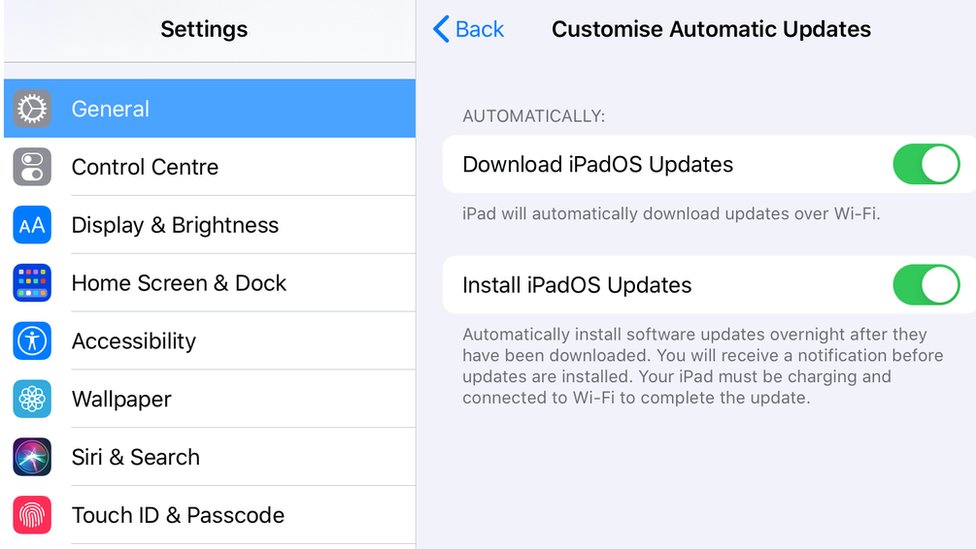Turn off Install iPadOS Updates switch
Screen dimensions: 976x549
tap(926, 285)
